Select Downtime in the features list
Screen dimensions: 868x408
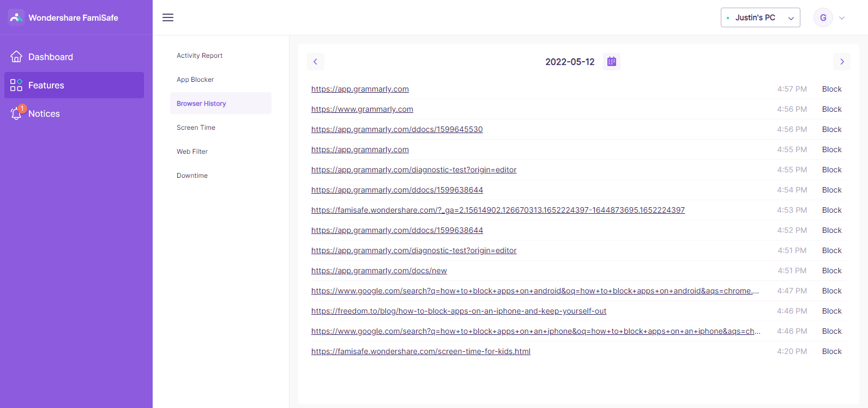pos(192,176)
